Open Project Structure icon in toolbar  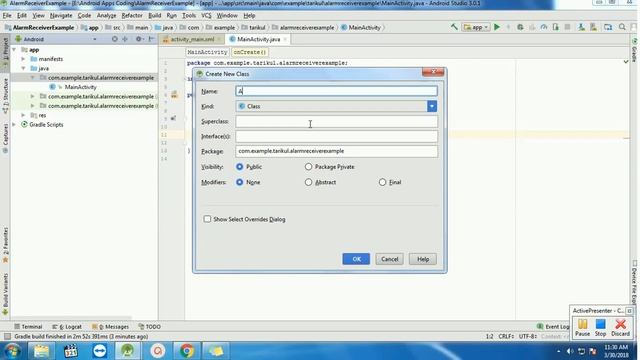click(608, 27)
